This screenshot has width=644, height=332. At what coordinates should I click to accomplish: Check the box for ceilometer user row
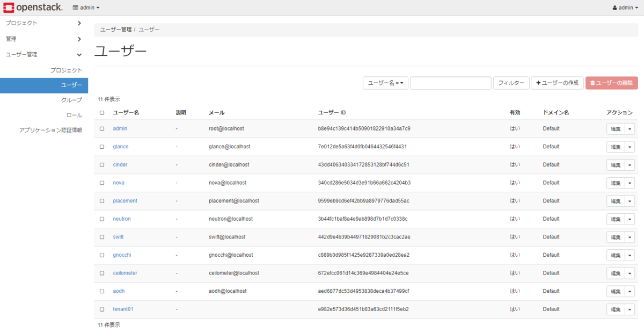102,273
